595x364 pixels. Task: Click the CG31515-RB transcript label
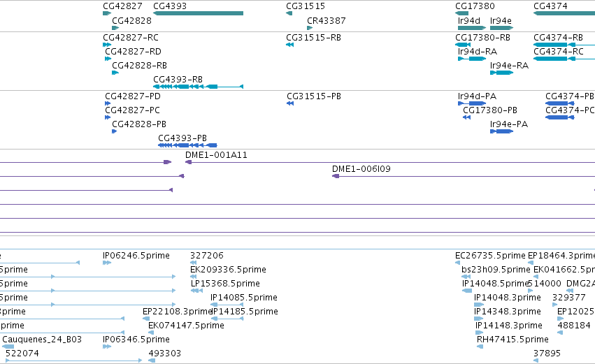point(313,38)
